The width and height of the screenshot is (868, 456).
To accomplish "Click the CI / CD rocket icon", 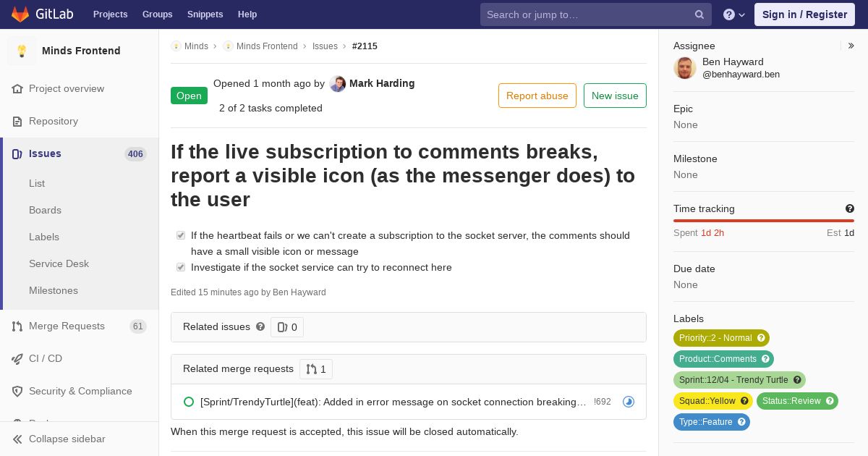I will click(17, 359).
